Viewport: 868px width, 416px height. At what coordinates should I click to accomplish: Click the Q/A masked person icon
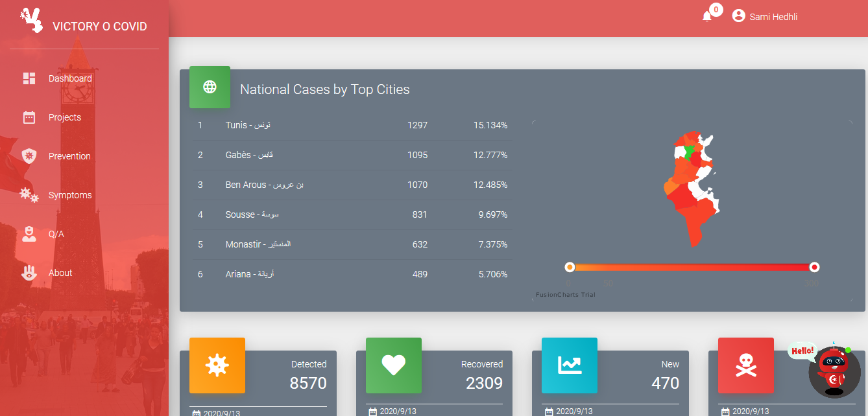(x=29, y=234)
